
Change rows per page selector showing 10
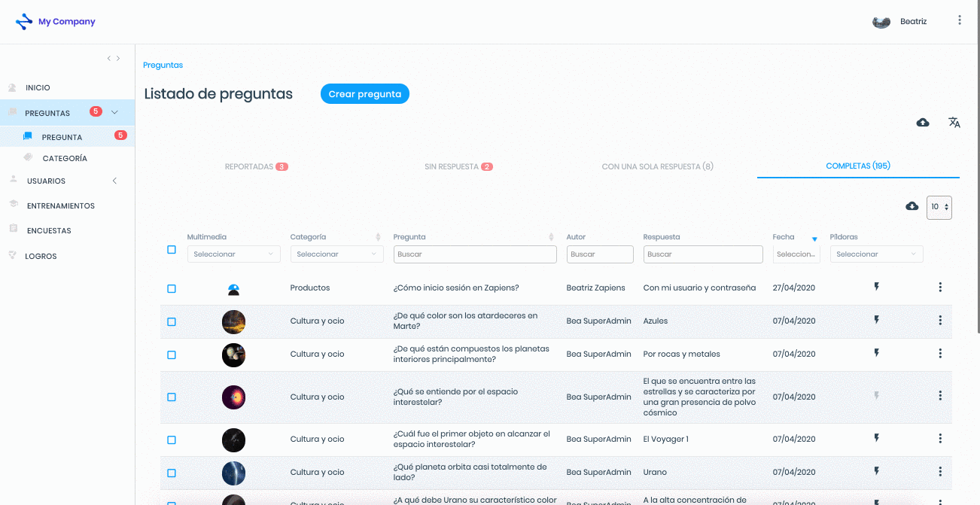pos(939,207)
